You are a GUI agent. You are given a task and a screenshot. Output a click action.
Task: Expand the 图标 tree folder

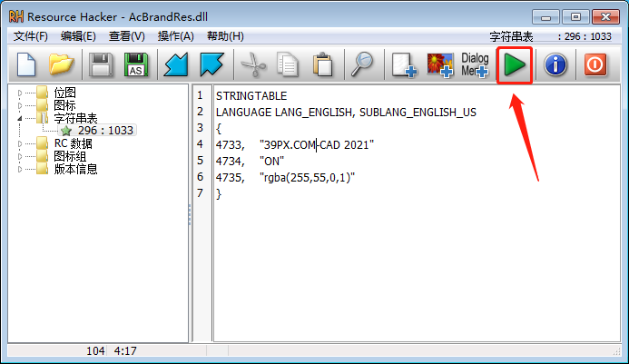click(20, 105)
